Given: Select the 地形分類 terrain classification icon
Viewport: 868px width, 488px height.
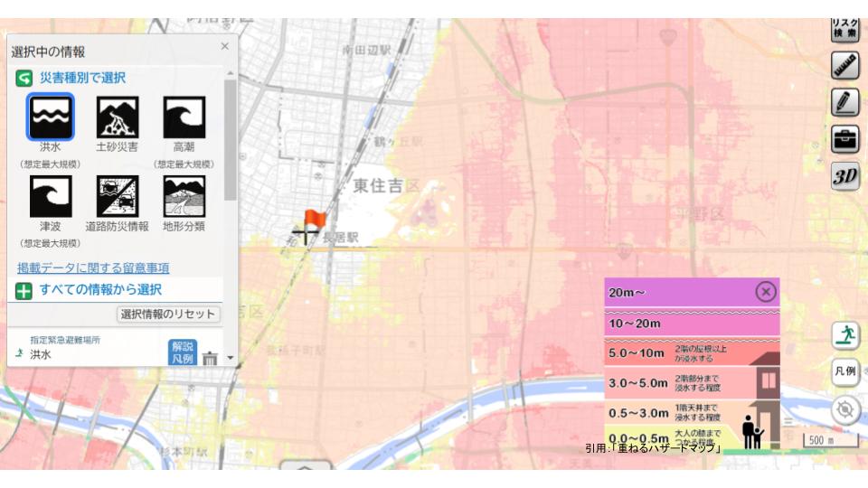Looking at the screenshot, I should coord(184,196).
